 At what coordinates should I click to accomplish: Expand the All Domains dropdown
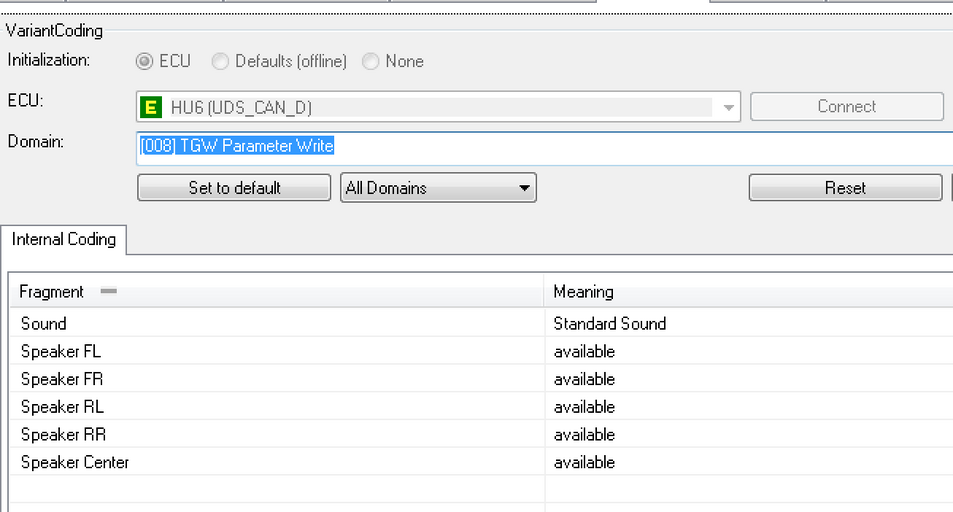[x=438, y=188]
